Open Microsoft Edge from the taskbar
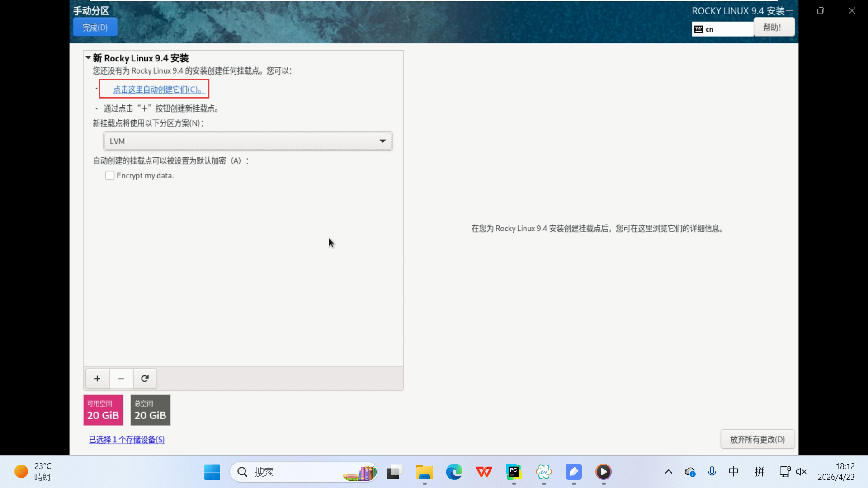 pyautogui.click(x=454, y=472)
